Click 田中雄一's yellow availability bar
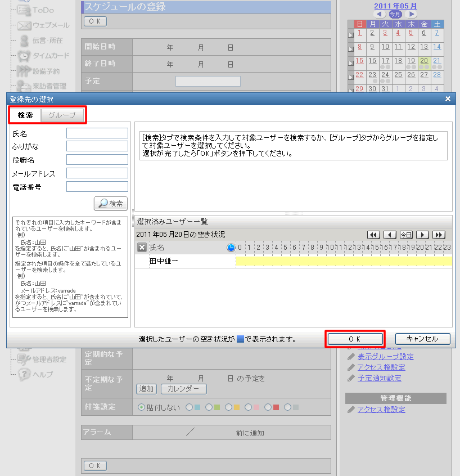The width and height of the screenshot is (460, 476). pos(344,261)
